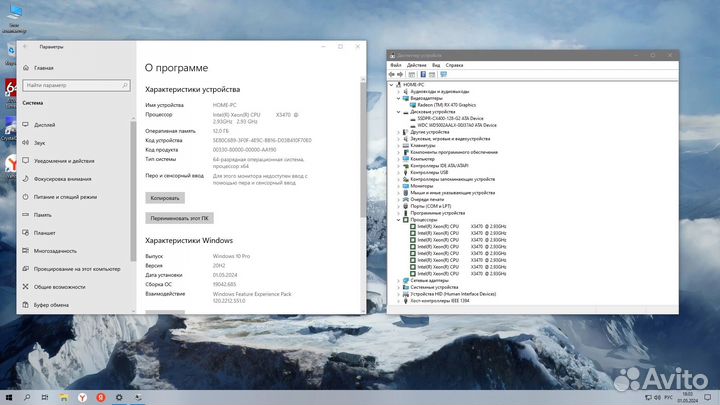Click the monitor scan-hardware icon in Device Manager toolbar
720x405 pixels.
point(444,74)
